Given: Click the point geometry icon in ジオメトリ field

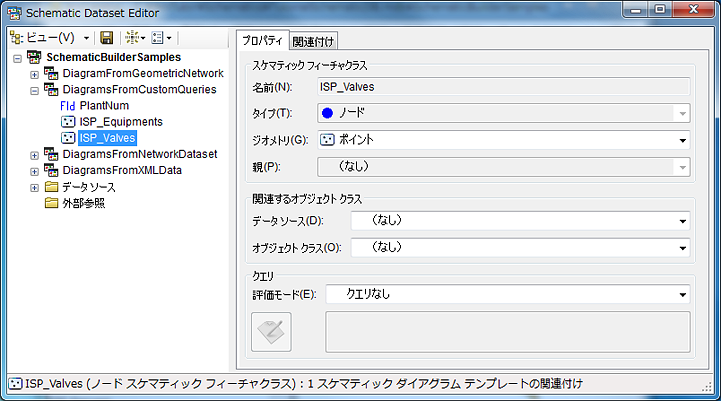Looking at the screenshot, I should point(327,140).
